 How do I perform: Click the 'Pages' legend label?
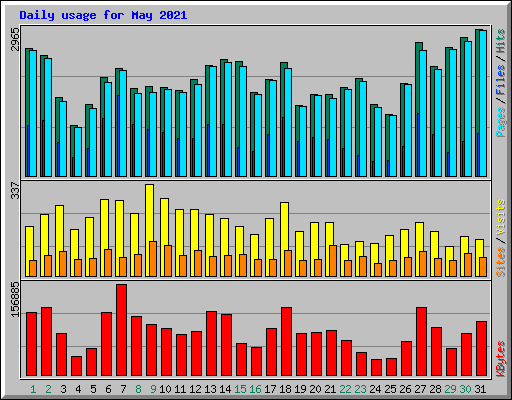[x=500, y=122]
